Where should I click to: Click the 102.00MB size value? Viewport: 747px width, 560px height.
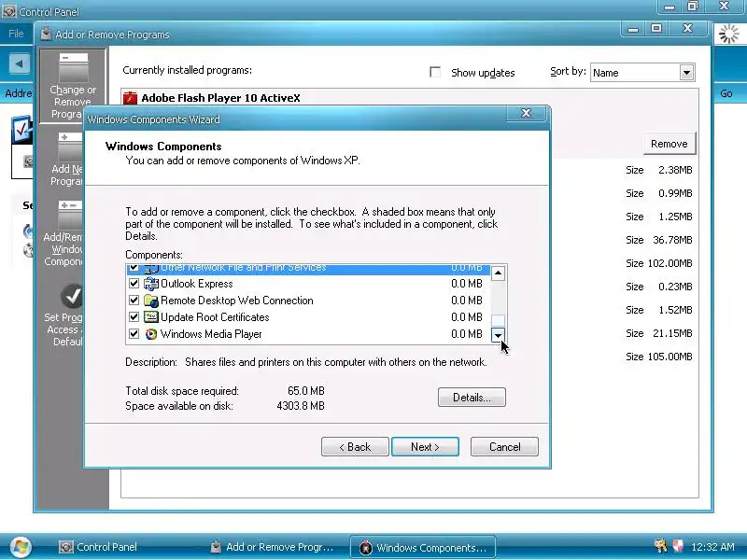coord(669,263)
